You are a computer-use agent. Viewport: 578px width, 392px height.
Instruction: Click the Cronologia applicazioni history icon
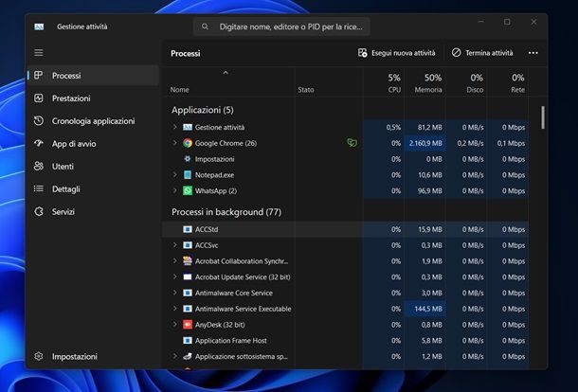[x=38, y=121]
